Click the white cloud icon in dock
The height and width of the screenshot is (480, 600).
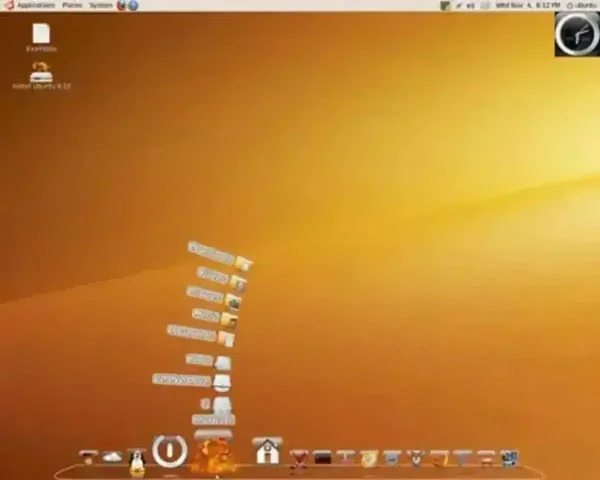click(x=112, y=456)
